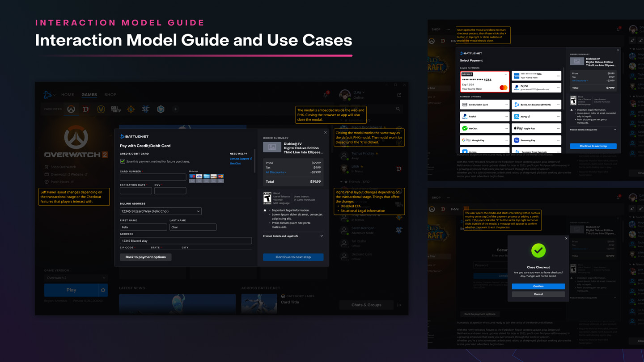Click pop-out icon right of D.Va profile
The width and height of the screenshot is (644, 362).
pyautogui.click(x=399, y=95)
